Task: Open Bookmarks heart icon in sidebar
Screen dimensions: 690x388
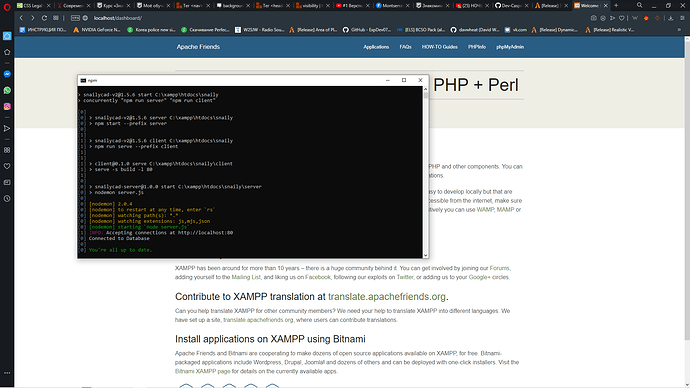Action: click(x=7, y=166)
